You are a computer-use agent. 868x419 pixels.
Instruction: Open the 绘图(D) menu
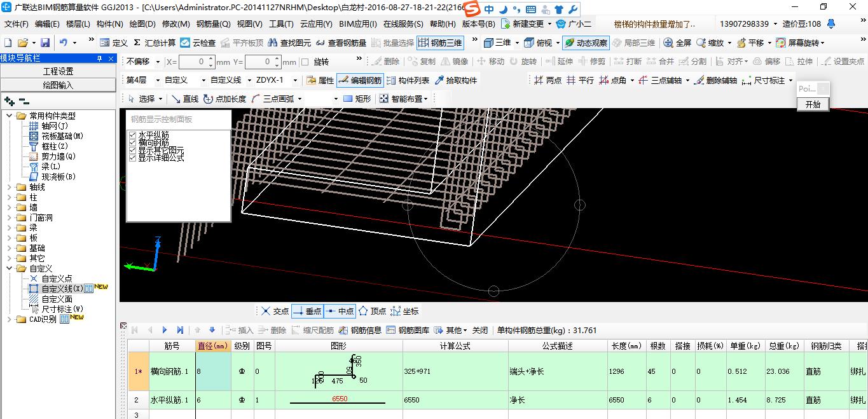[142, 24]
